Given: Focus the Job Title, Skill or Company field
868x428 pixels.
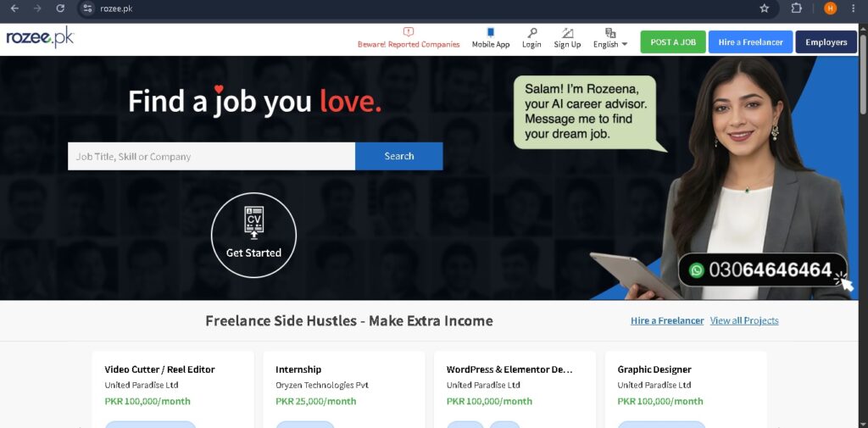Looking at the screenshot, I should coord(211,156).
